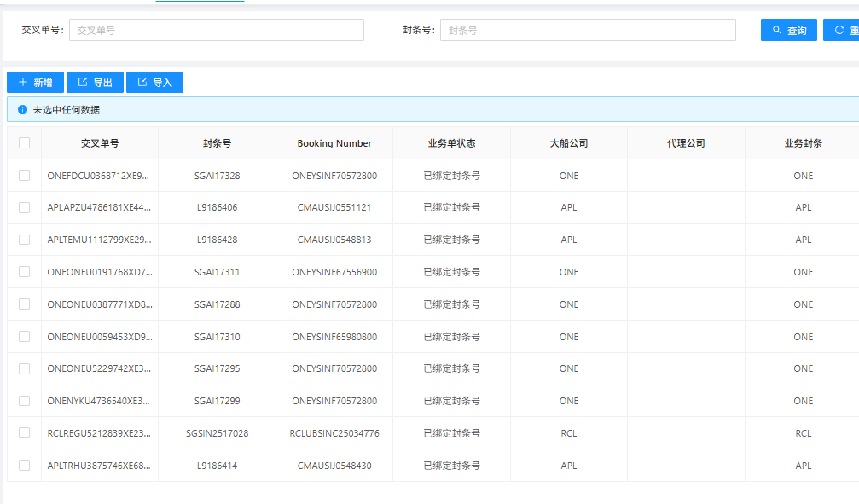The image size is (859, 504).
Task: Click the 查询 search button
Action: 788,30
